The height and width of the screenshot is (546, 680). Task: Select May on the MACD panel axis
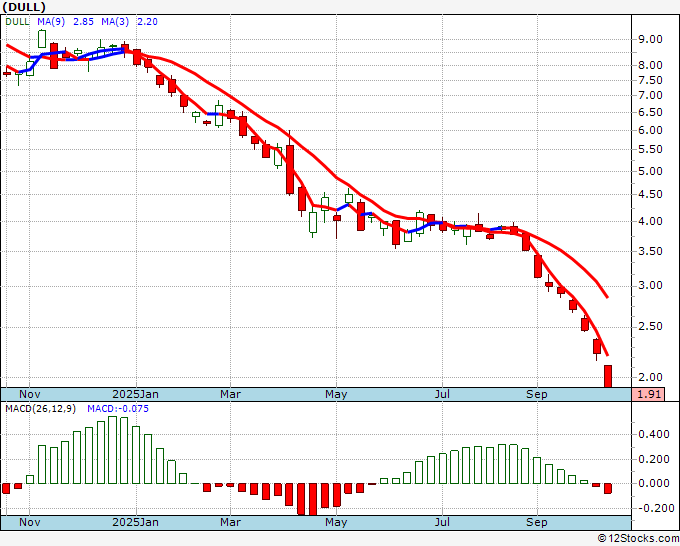tap(336, 522)
